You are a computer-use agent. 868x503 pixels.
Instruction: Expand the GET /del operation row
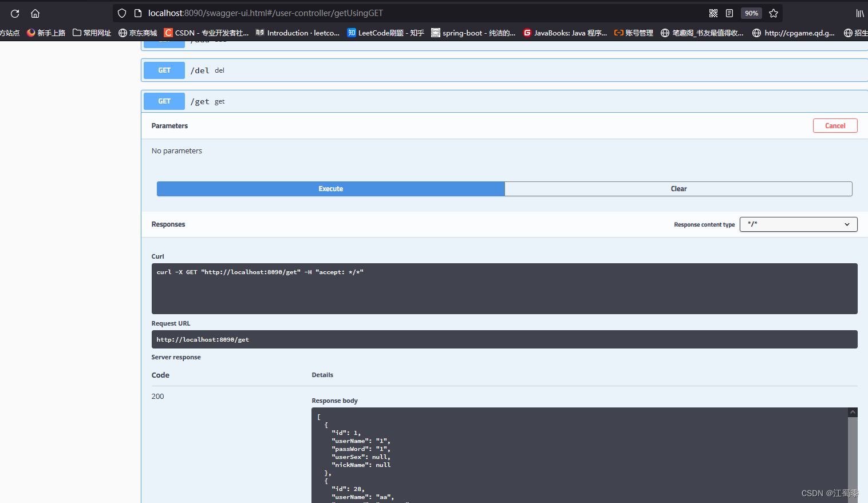click(504, 70)
